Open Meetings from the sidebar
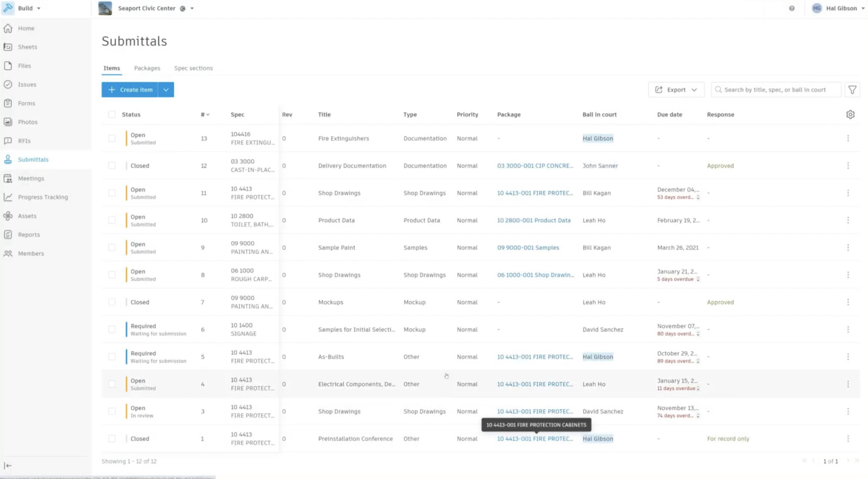This screenshot has height=479, width=868. [x=31, y=178]
